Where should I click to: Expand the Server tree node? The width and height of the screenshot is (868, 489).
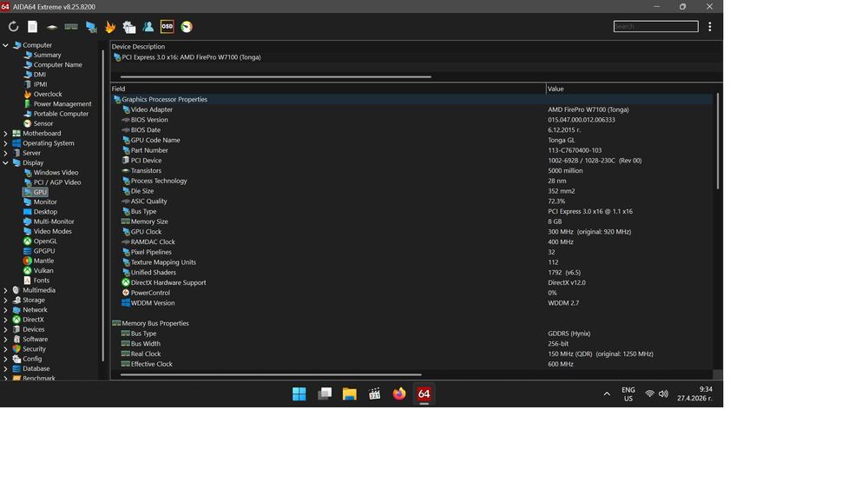click(5, 153)
